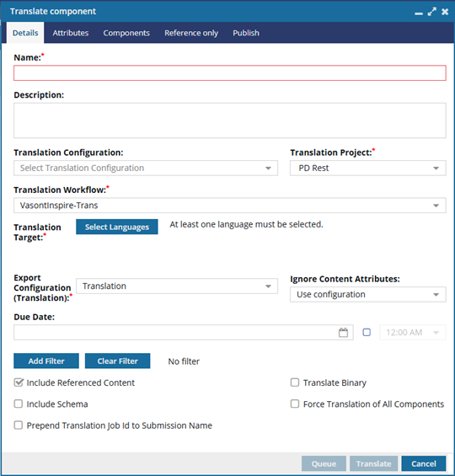
Task: Check the Translate Binary option
Action: pos(295,382)
